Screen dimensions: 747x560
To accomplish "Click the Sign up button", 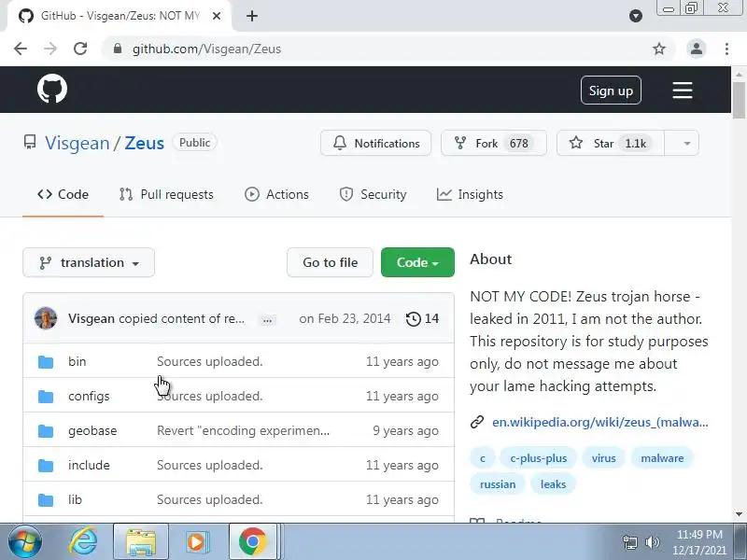I will [x=611, y=91].
